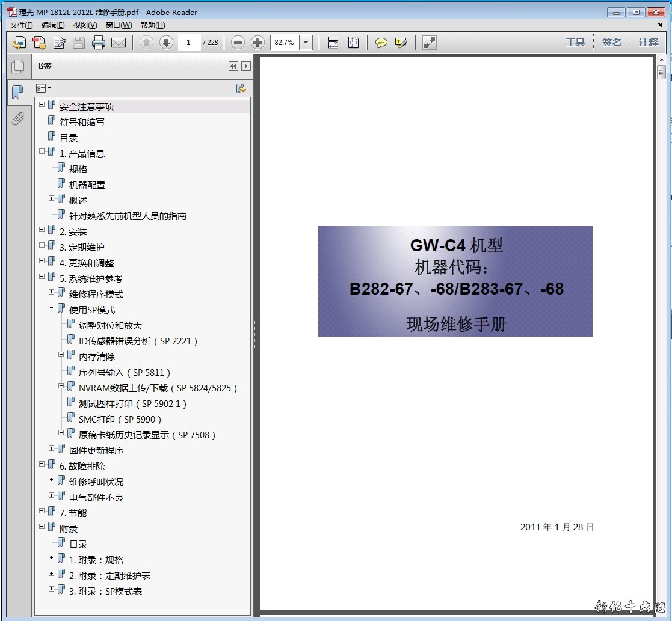Open the 工具 pane
Image resolution: width=672 pixels, height=621 pixels.
click(575, 43)
